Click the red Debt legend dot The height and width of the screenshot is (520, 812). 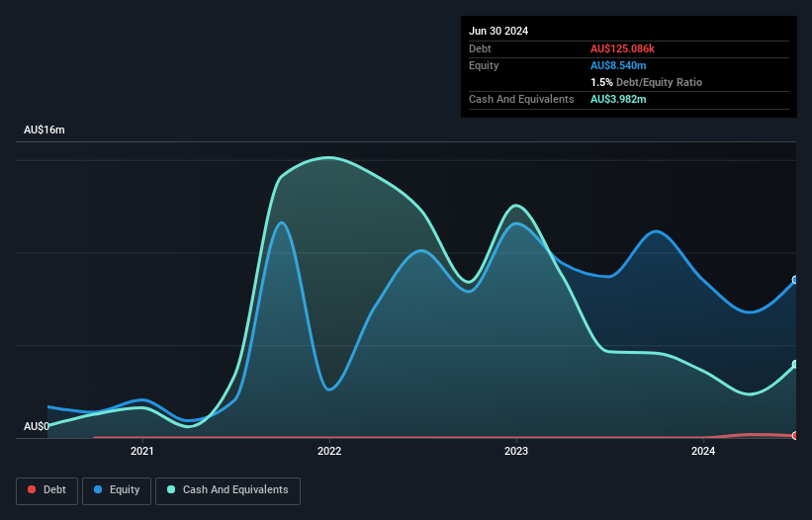click(x=32, y=489)
